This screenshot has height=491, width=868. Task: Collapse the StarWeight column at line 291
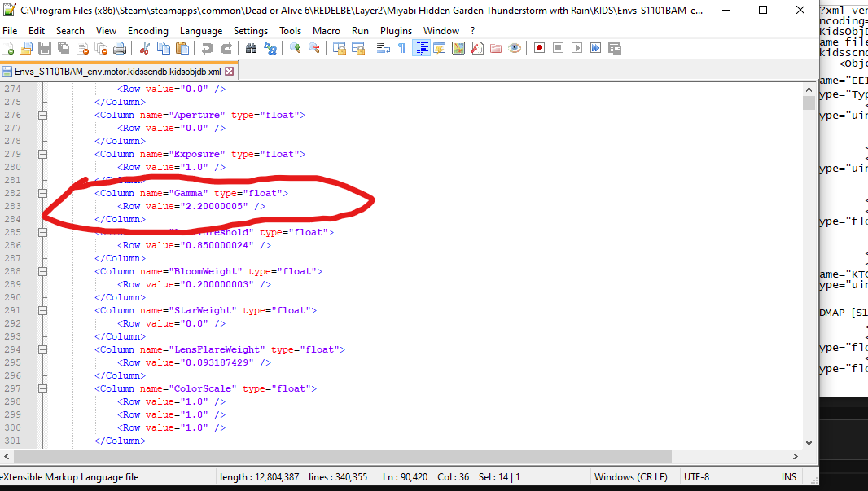(x=42, y=310)
